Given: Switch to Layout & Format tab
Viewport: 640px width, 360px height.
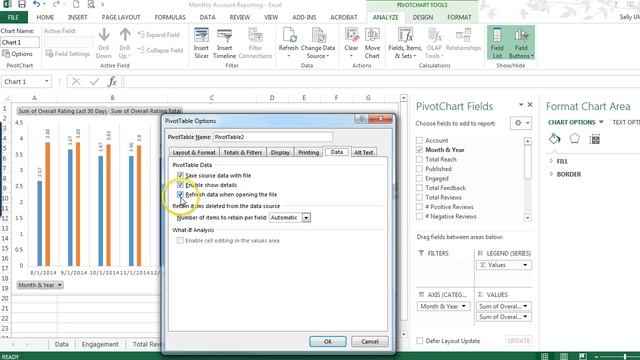Looking at the screenshot, I should (194, 152).
